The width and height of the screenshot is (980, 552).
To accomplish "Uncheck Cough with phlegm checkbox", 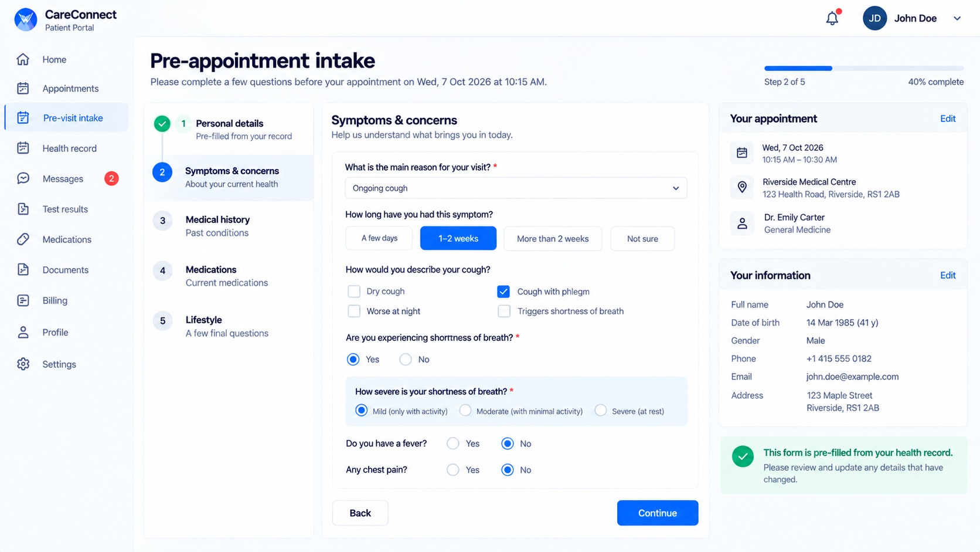I will point(503,292).
